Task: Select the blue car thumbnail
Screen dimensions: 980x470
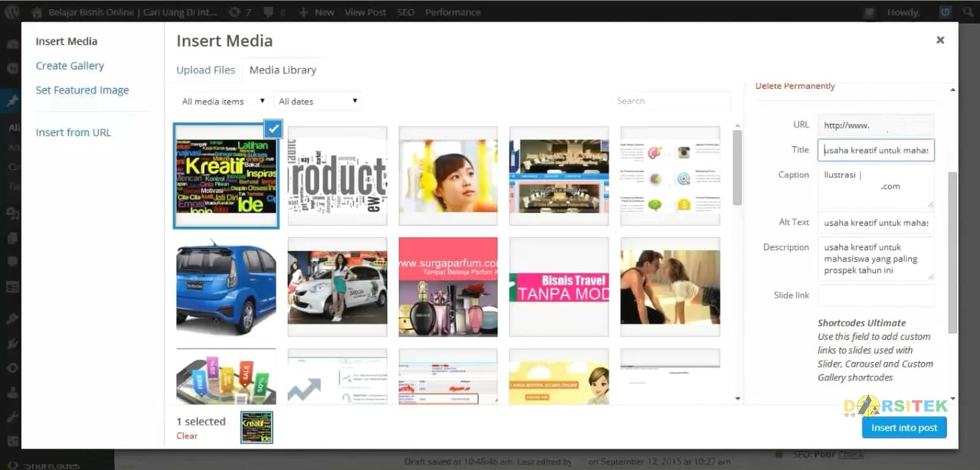Action: tap(226, 287)
